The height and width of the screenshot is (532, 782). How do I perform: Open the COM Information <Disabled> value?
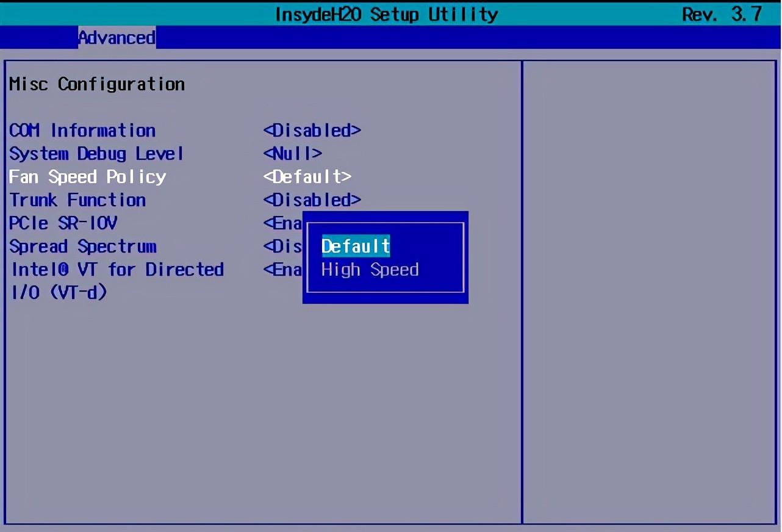click(x=312, y=131)
